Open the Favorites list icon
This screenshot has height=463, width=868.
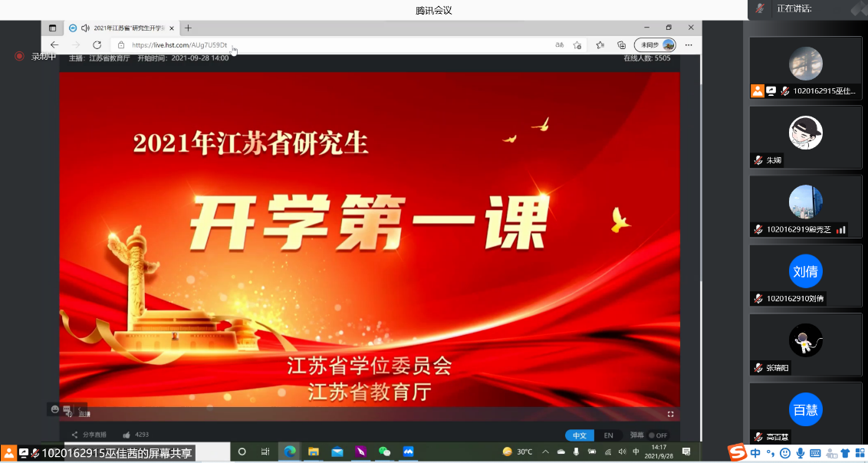[x=600, y=44]
